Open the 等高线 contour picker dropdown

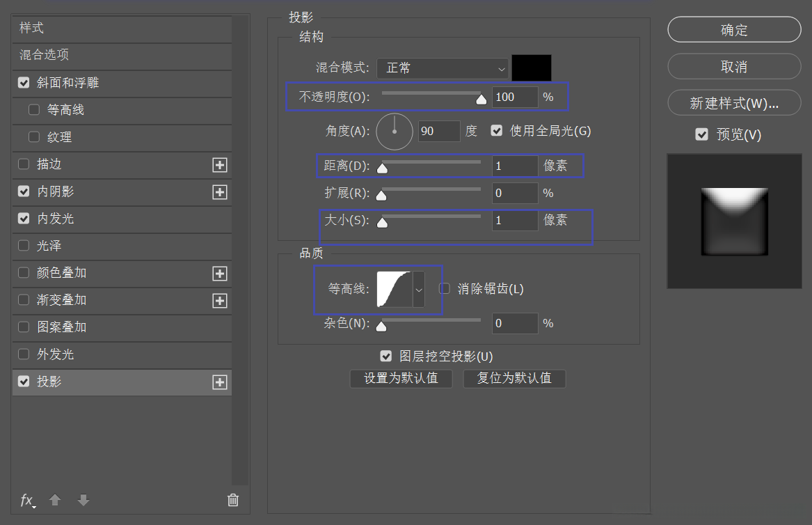(x=419, y=289)
